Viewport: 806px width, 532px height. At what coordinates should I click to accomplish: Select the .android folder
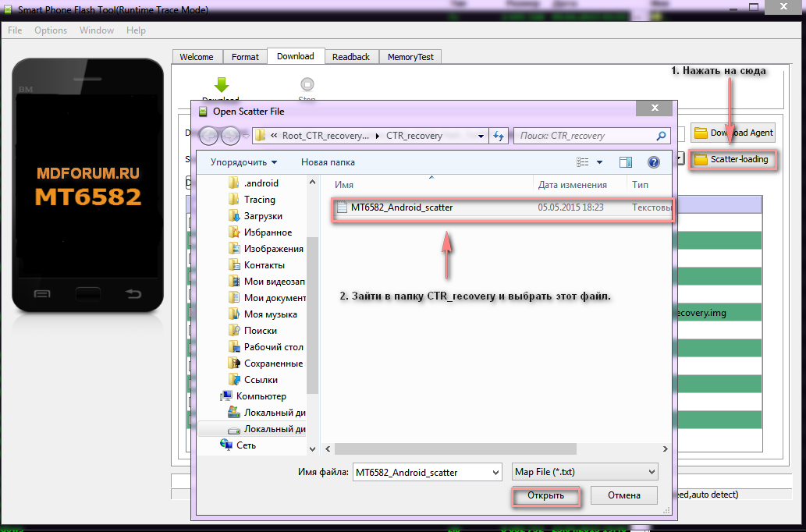[254, 183]
